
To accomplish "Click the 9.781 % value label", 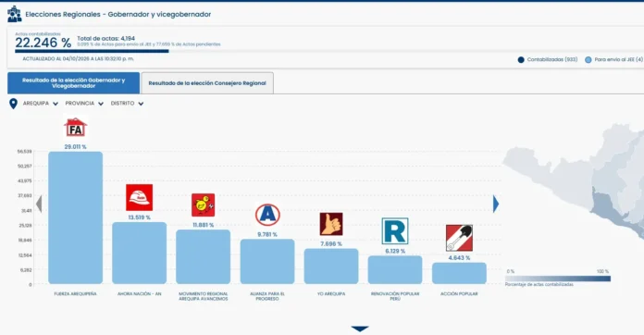I will [267, 234].
